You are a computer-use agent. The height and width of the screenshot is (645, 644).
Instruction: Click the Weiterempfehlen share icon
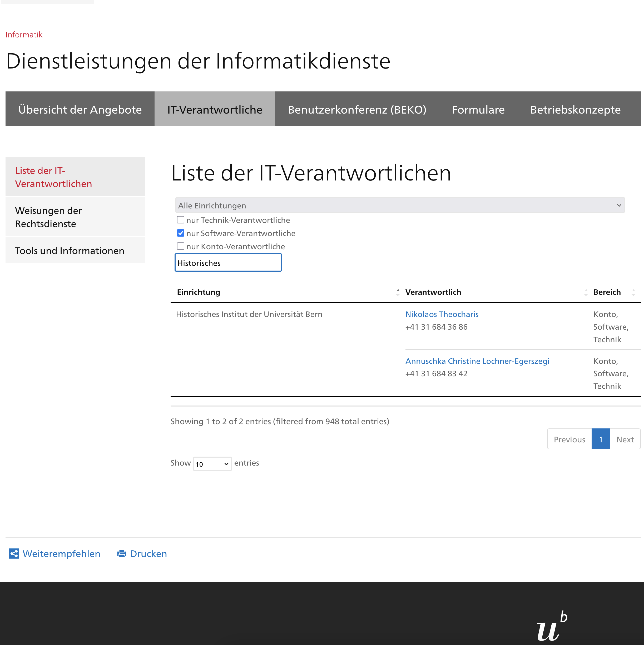pos(14,554)
